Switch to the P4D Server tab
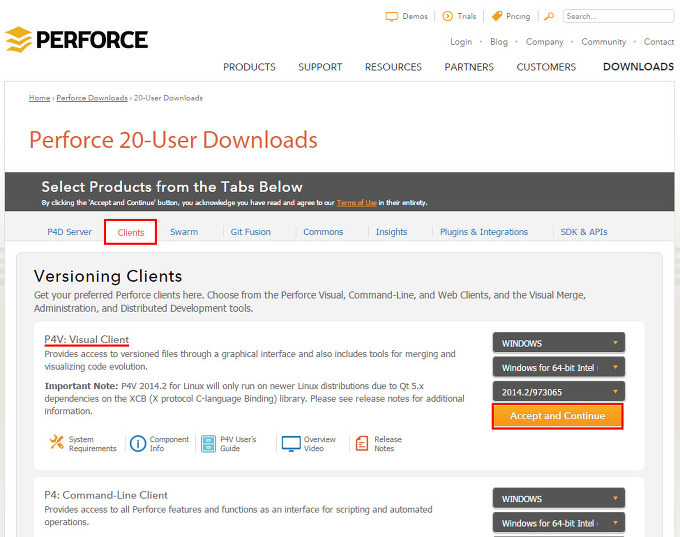The height and width of the screenshot is (537, 680). pos(69,232)
